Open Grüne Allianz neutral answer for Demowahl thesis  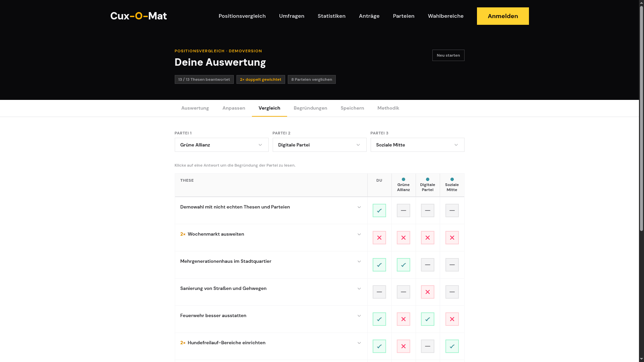pyautogui.click(x=403, y=210)
